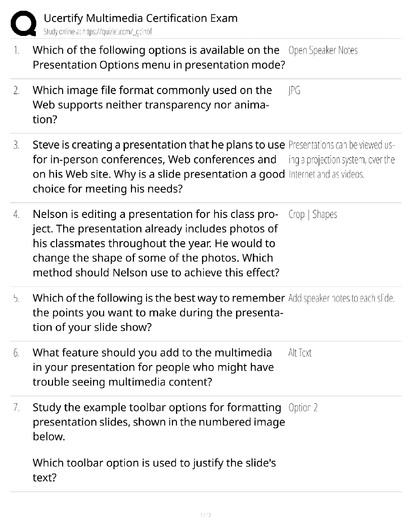Viewport: 411px width, 532px height.
Task: Open the quizlet.com study link
Action: point(98,32)
